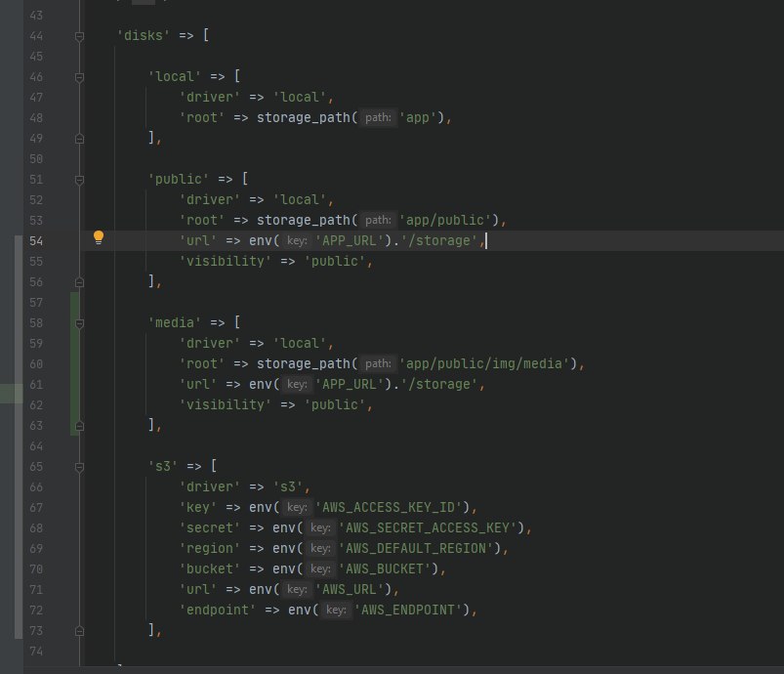The width and height of the screenshot is (784, 674).
Task: Click storage_path function on line 60
Action: tap(303, 363)
